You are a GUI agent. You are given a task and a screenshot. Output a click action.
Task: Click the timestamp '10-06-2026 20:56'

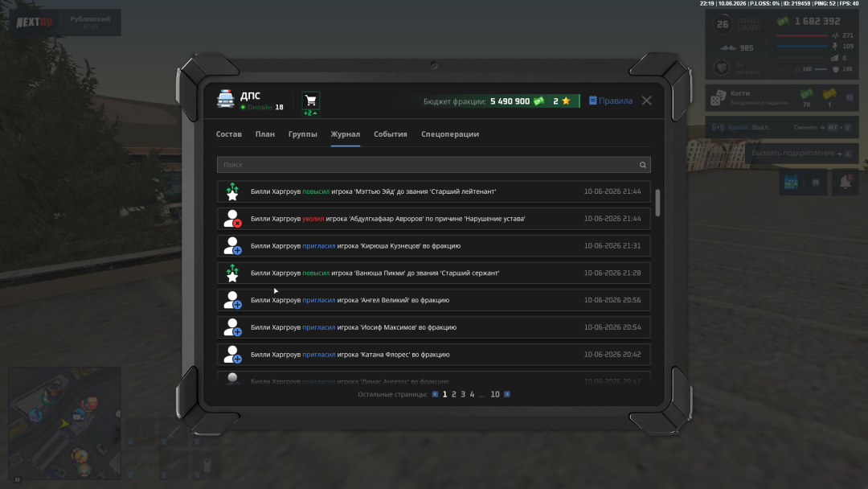click(612, 300)
